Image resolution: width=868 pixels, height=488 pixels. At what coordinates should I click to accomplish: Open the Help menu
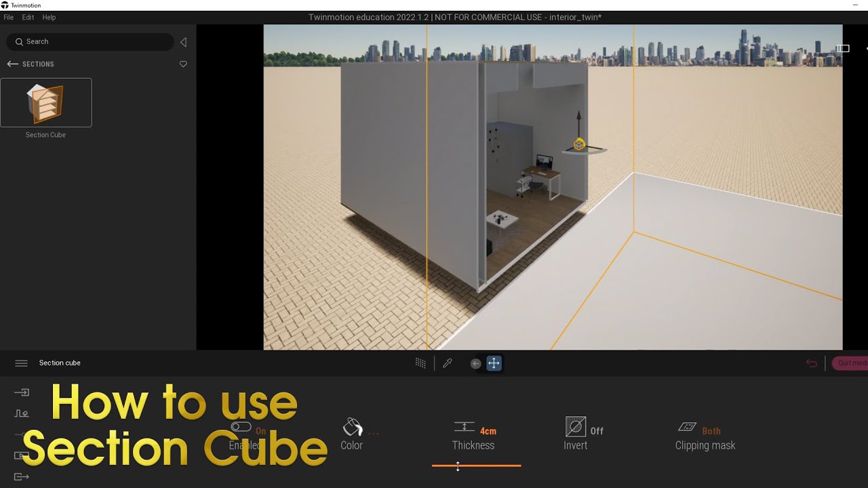pos(49,17)
